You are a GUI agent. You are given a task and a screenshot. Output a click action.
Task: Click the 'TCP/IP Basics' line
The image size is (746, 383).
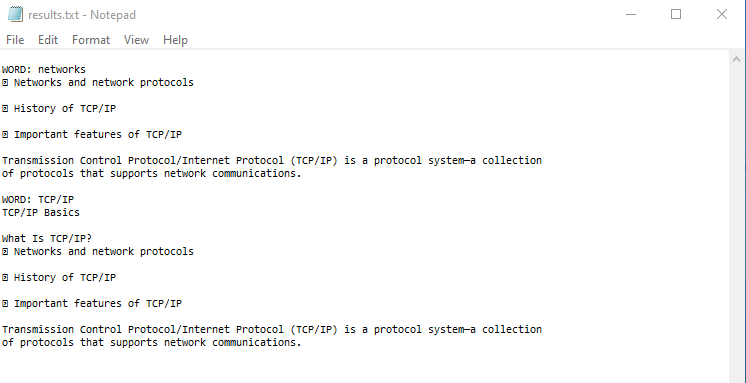pyautogui.click(x=41, y=212)
